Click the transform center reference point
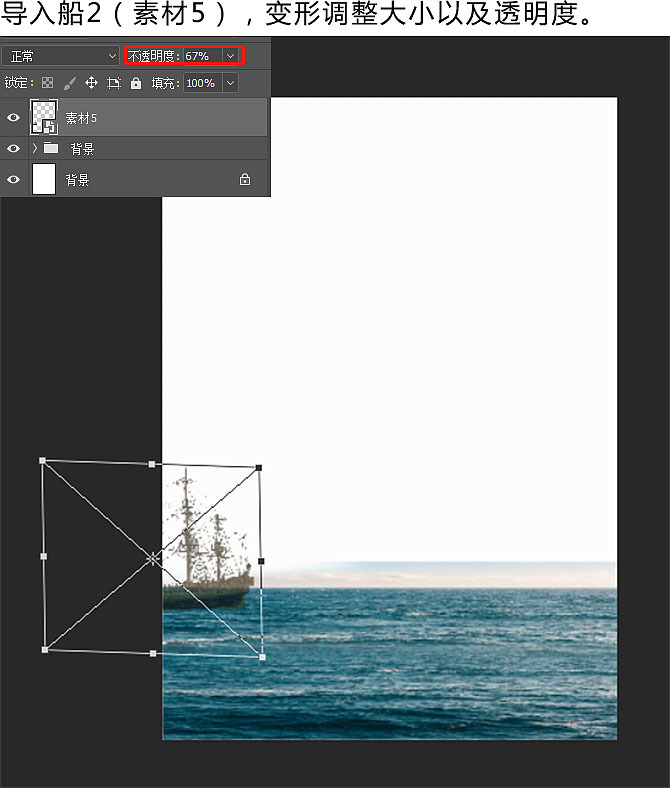 click(152, 559)
